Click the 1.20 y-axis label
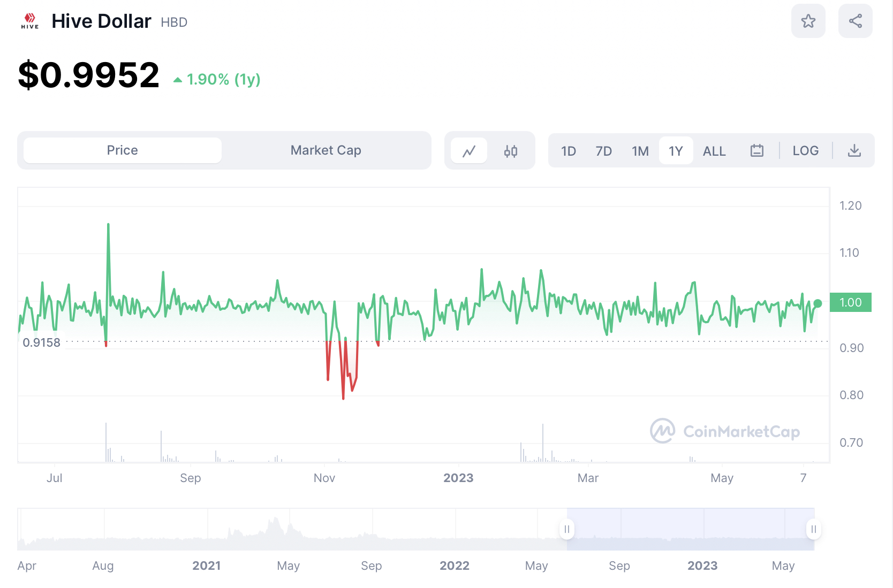 tap(850, 206)
